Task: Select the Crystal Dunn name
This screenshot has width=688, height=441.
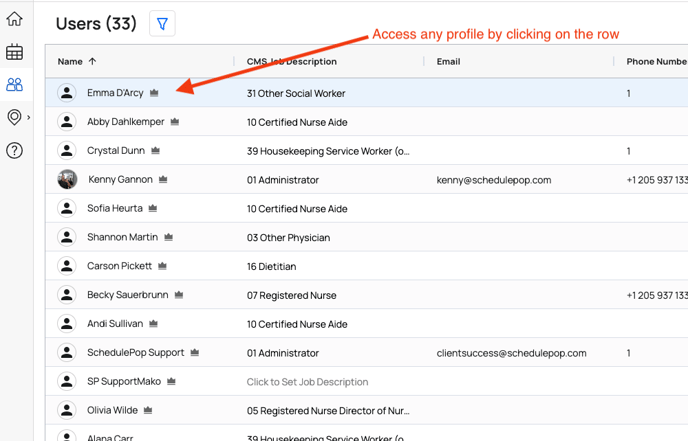Action: pos(116,151)
